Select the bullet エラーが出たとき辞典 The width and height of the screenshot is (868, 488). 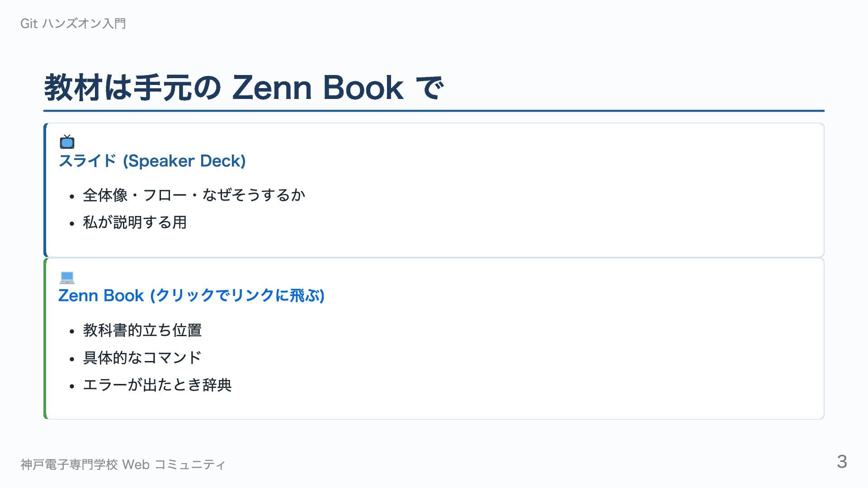[x=157, y=385]
